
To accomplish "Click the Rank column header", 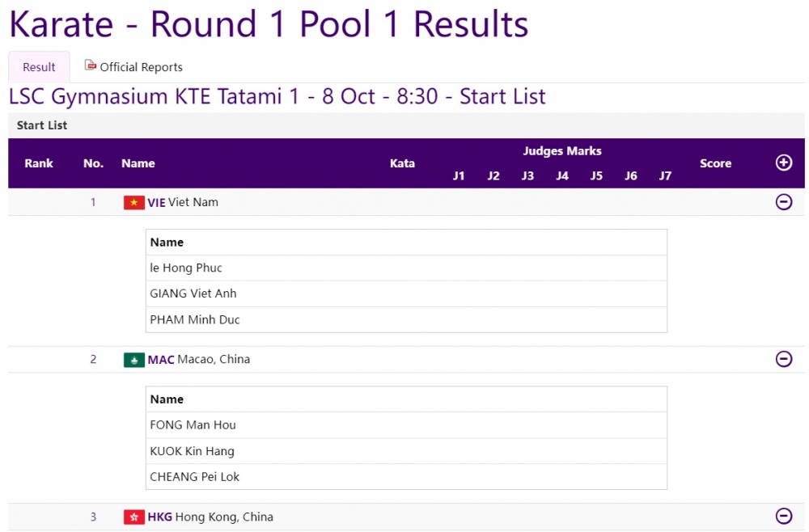I will pos(39,163).
